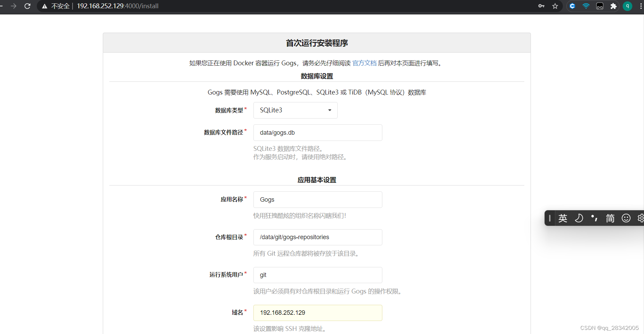644x334 pixels.
Task: Click the 首次运行安装程序 heading
Action: pyautogui.click(x=317, y=43)
